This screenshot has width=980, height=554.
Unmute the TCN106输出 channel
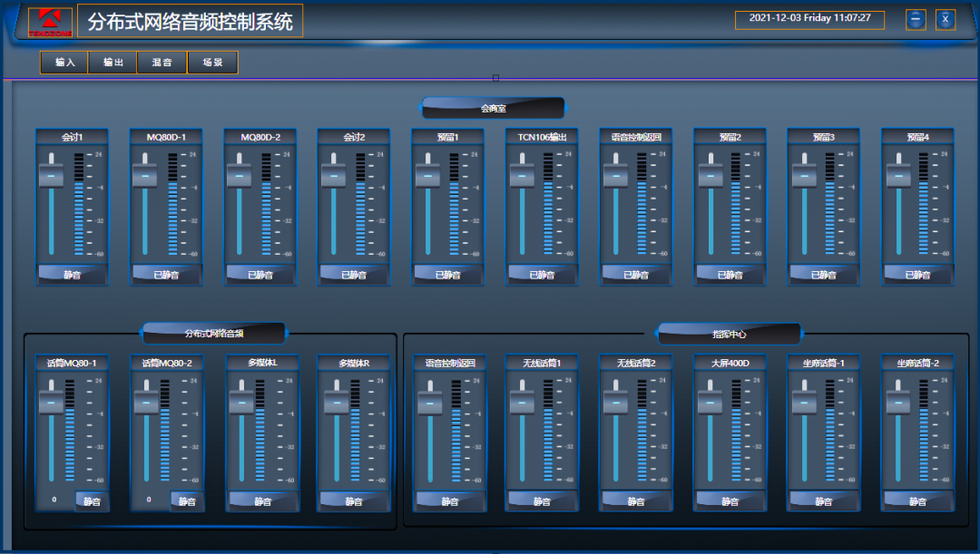542,274
